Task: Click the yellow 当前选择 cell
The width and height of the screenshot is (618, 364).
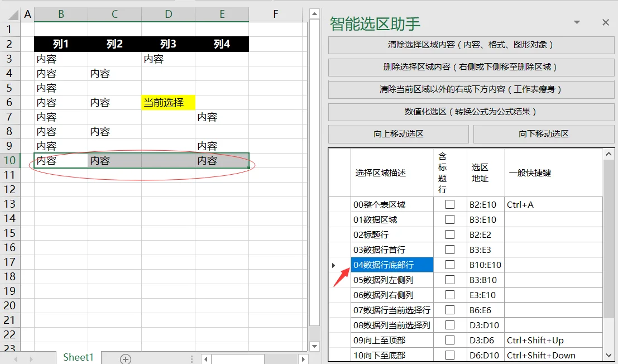Action: pos(168,102)
